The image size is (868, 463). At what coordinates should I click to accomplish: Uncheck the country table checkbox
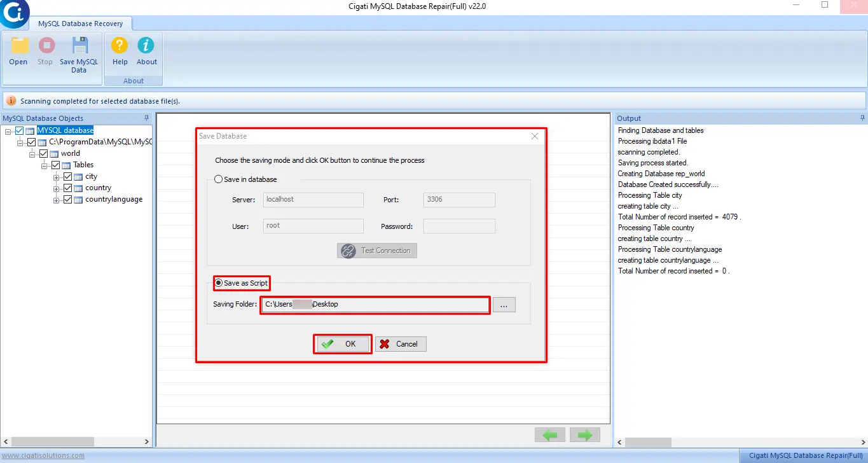point(67,188)
